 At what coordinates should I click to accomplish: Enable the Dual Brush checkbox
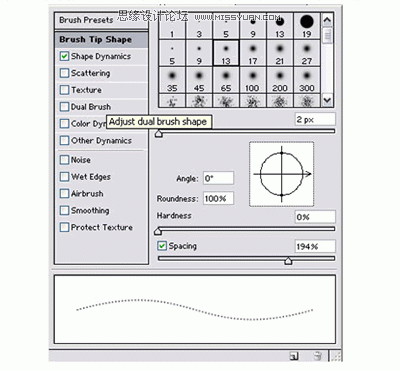64,107
